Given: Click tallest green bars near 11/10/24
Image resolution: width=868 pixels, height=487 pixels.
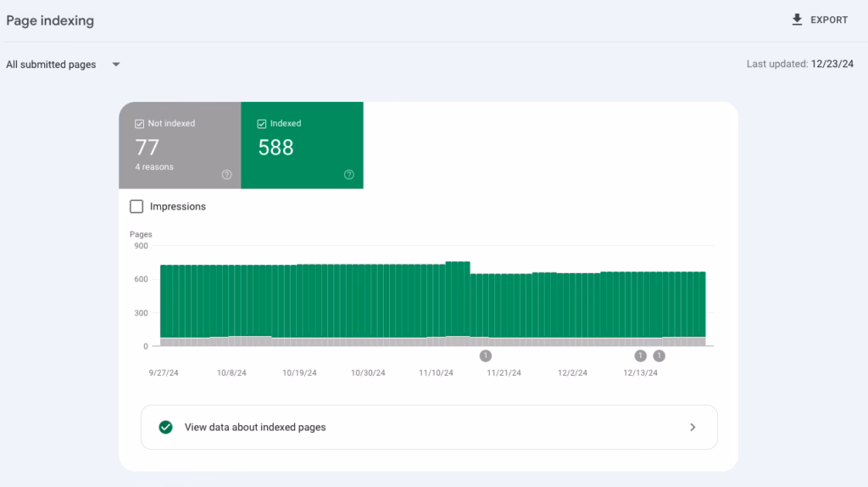Looking at the screenshot, I should pyautogui.click(x=458, y=297).
